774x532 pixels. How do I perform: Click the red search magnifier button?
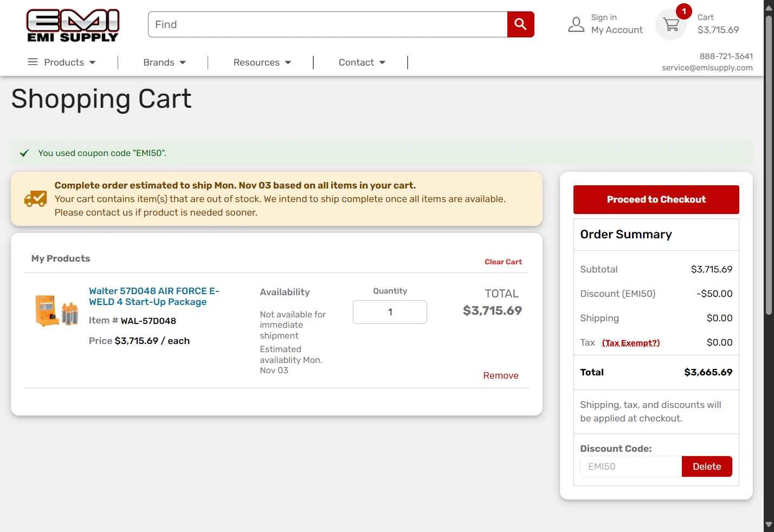(x=520, y=24)
